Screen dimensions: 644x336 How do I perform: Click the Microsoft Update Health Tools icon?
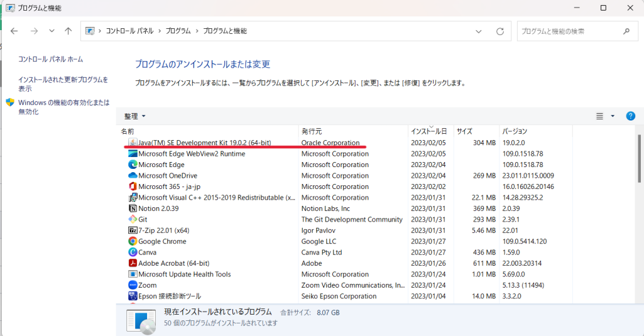pyautogui.click(x=133, y=274)
